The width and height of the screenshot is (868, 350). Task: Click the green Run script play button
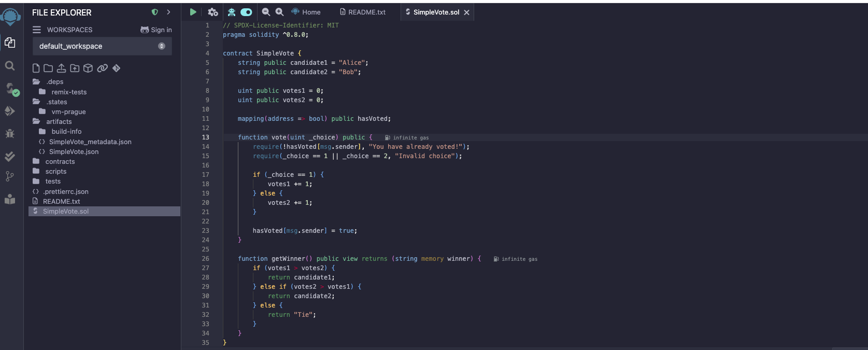(193, 12)
